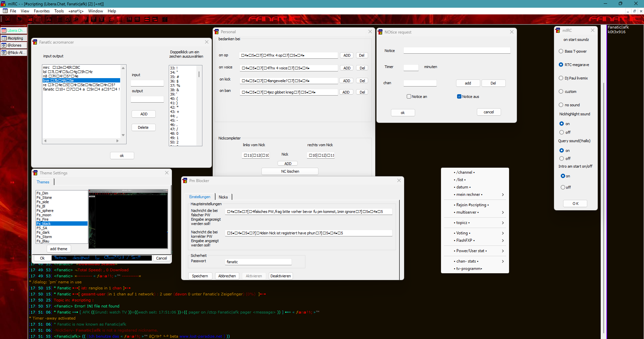Click the Passwort field containing fanatic
The height and width of the screenshot is (339, 644).
click(x=258, y=262)
